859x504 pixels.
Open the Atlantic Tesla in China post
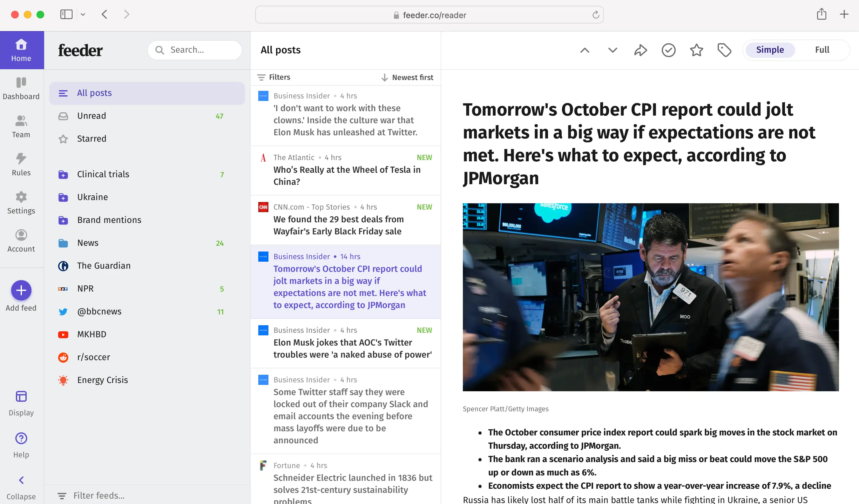pyautogui.click(x=347, y=175)
